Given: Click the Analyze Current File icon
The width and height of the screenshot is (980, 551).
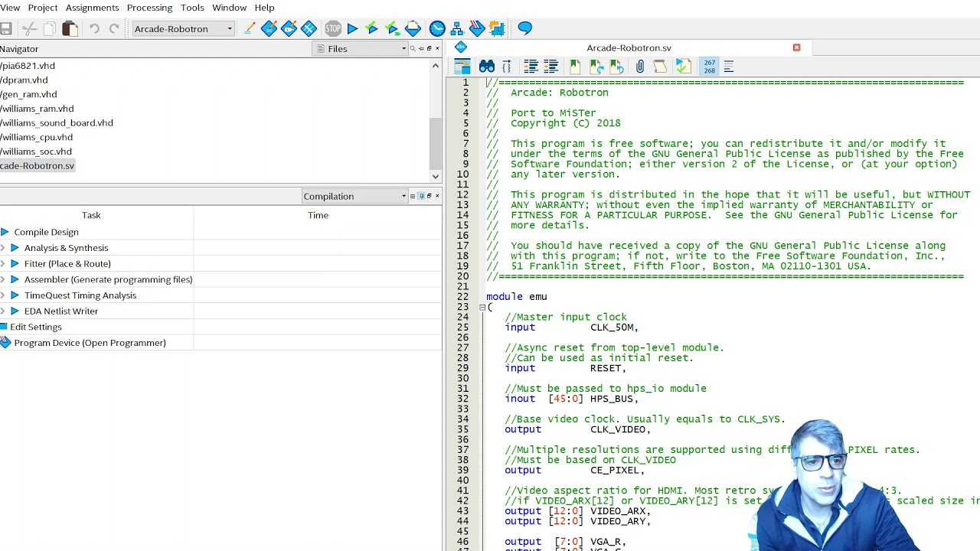Looking at the screenshot, I should [x=683, y=67].
